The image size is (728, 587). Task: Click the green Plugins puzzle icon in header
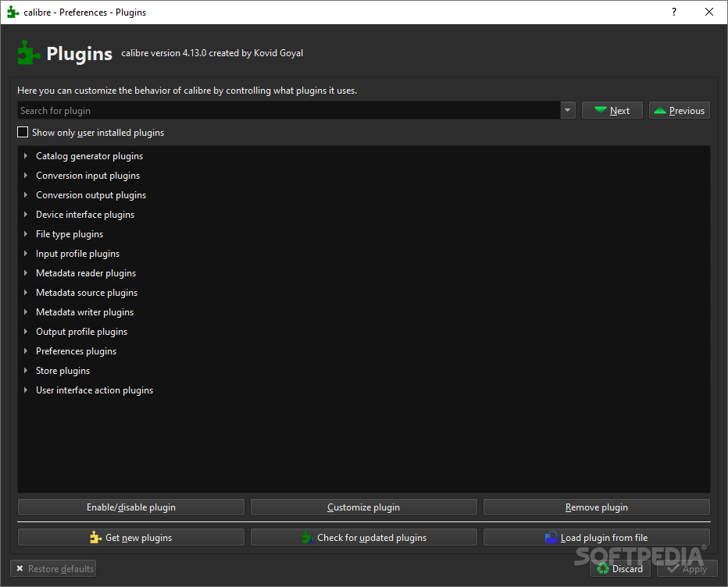(28, 52)
